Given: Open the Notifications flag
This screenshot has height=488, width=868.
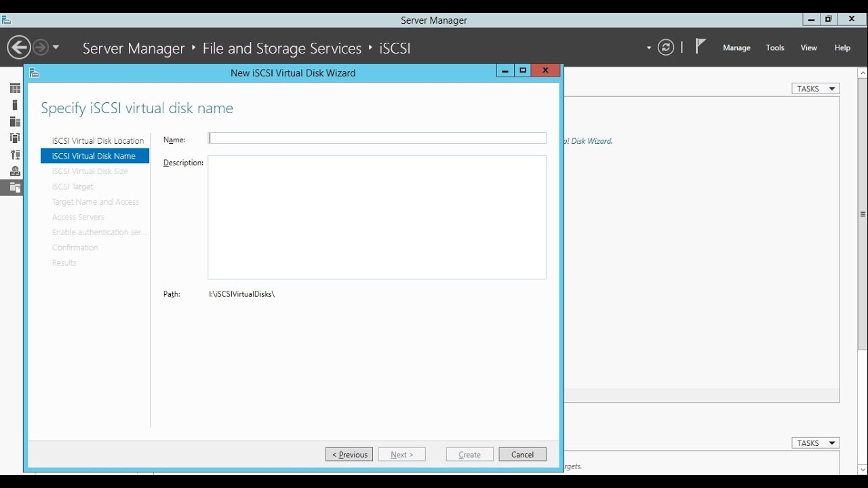Looking at the screenshot, I should point(701,46).
